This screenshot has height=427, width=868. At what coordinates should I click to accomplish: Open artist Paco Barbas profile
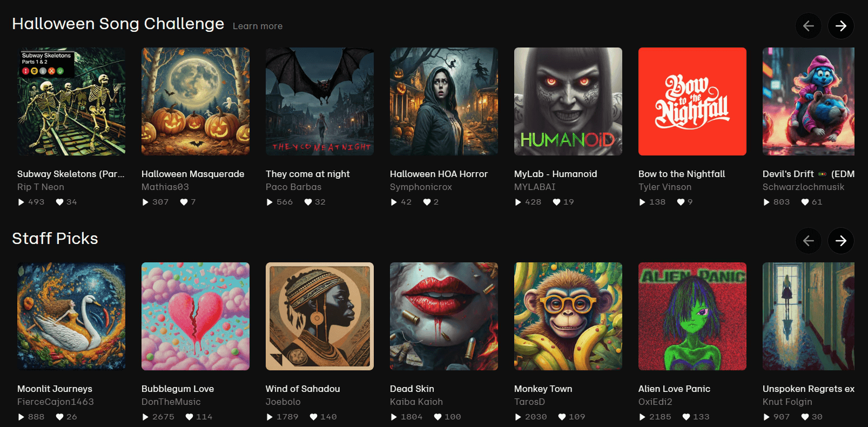pyautogui.click(x=293, y=187)
